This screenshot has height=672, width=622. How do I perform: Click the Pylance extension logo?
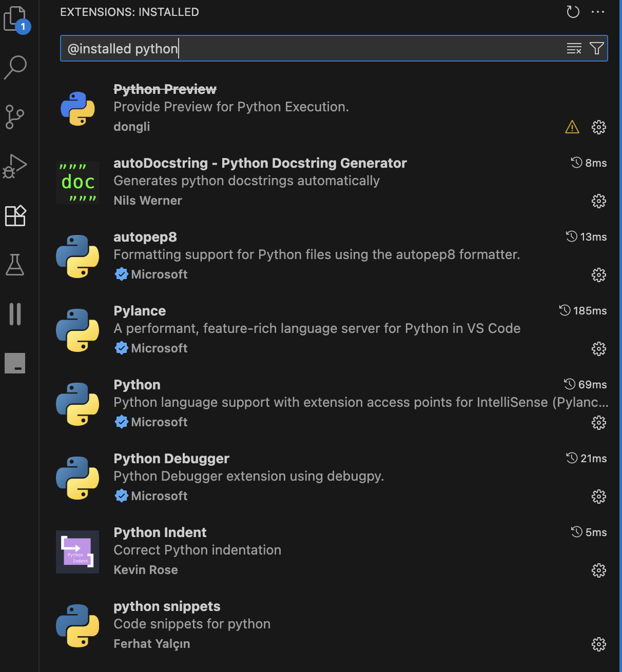tap(77, 330)
